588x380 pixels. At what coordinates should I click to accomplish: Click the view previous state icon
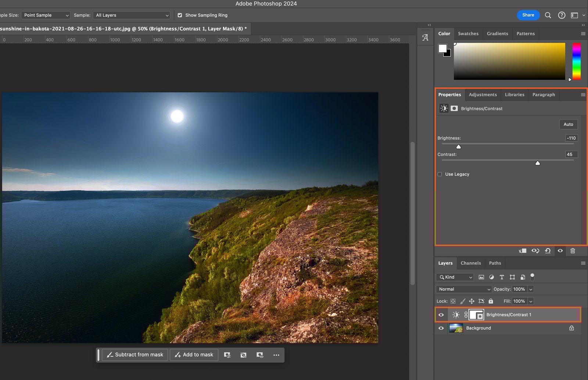(x=535, y=251)
